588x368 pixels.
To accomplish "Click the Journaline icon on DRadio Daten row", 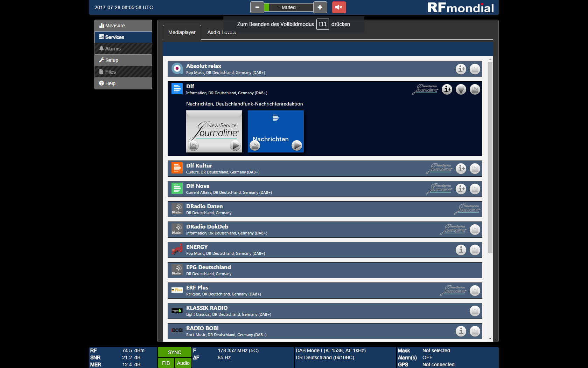I will click(x=467, y=209).
